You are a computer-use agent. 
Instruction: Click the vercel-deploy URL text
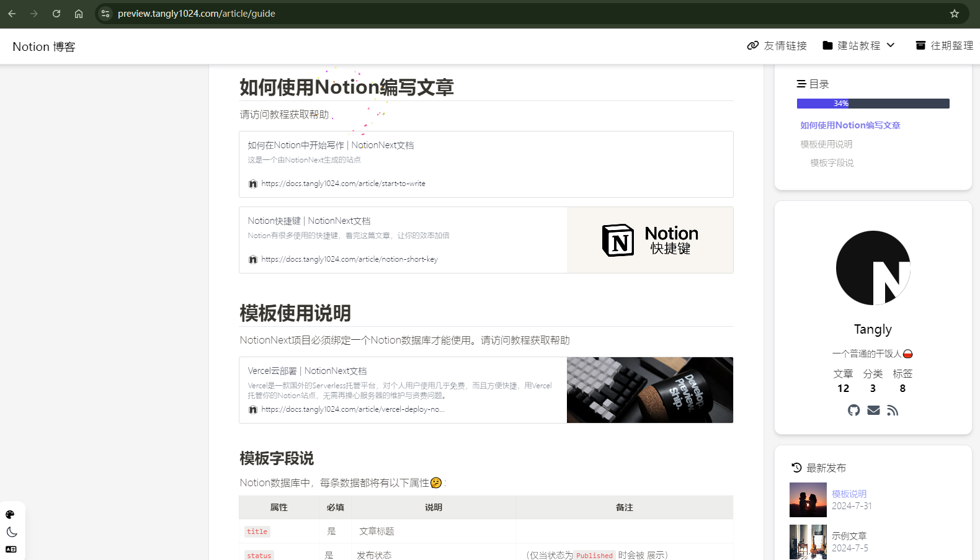(353, 409)
